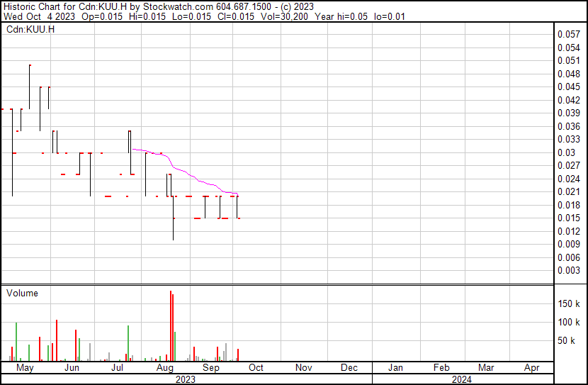Click the Oct month label
This screenshot has height=385, width=588.
tap(256, 368)
